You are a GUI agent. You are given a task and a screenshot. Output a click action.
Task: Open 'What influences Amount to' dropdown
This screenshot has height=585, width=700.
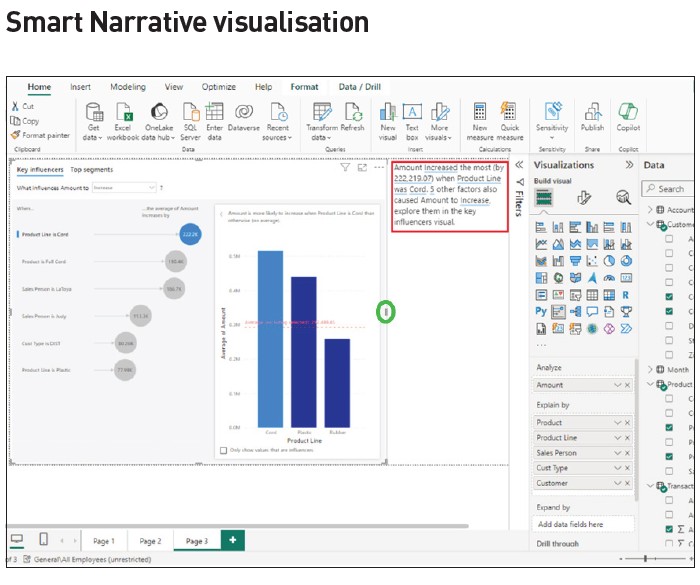coord(123,187)
